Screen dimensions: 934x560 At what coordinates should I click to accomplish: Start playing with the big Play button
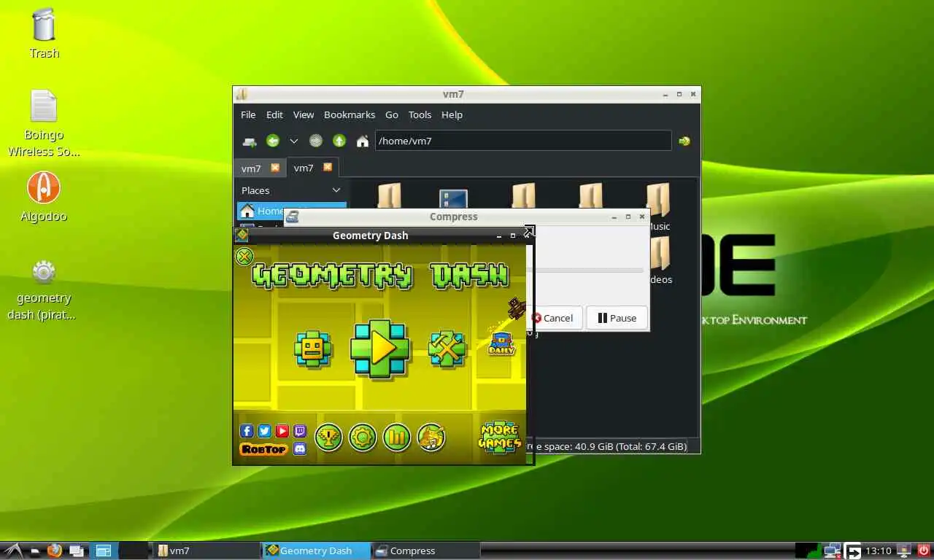379,349
